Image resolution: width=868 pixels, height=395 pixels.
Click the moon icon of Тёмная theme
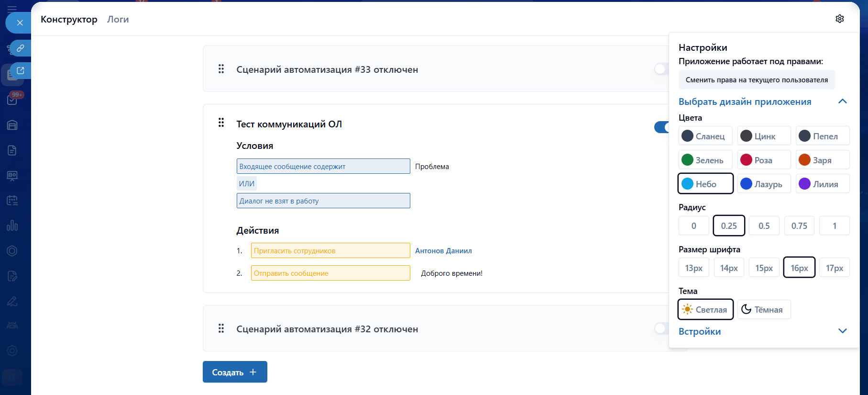746,309
